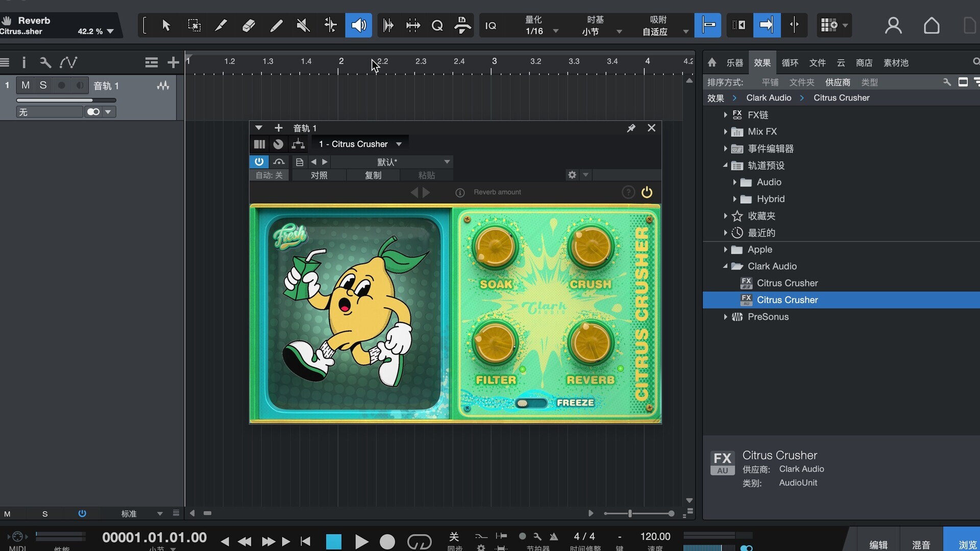980x551 pixels.
Task: Expand the PreSonus vendor folder
Action: (725, 317)
